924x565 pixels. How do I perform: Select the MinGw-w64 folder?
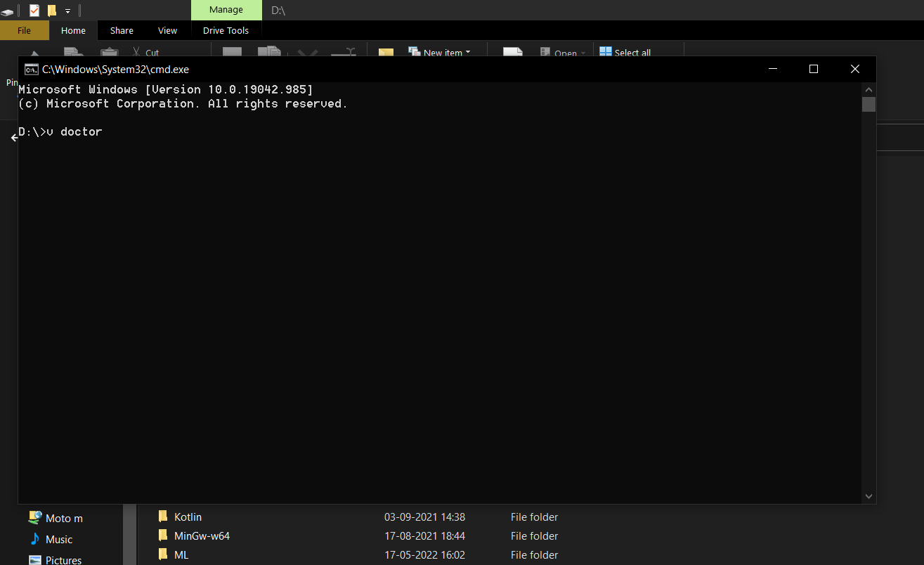202,535
